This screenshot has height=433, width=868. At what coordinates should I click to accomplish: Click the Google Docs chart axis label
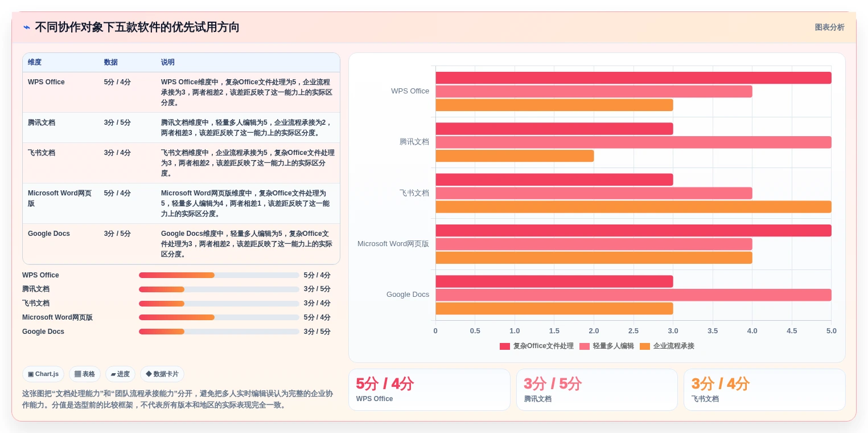tap(408, 295)
